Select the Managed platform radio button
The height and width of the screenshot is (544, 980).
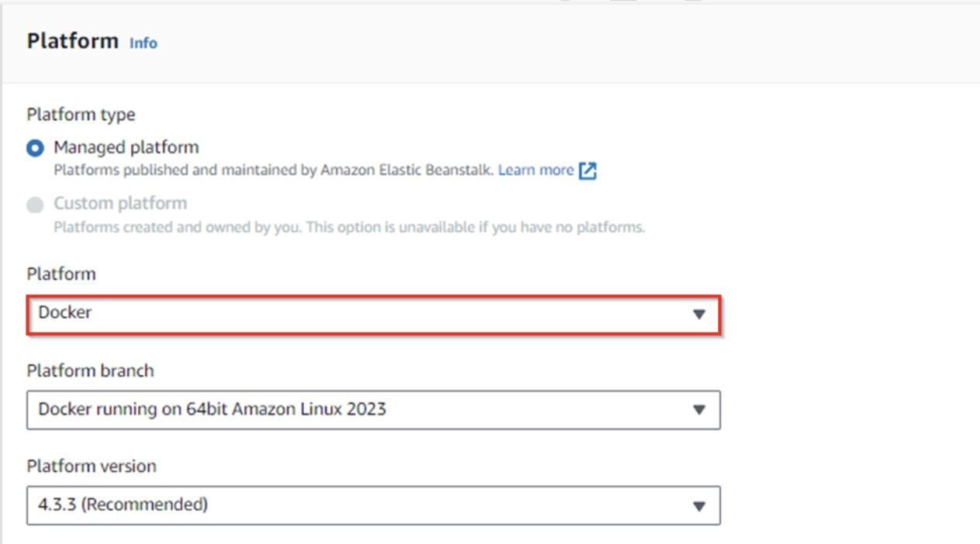coord(35,148)
